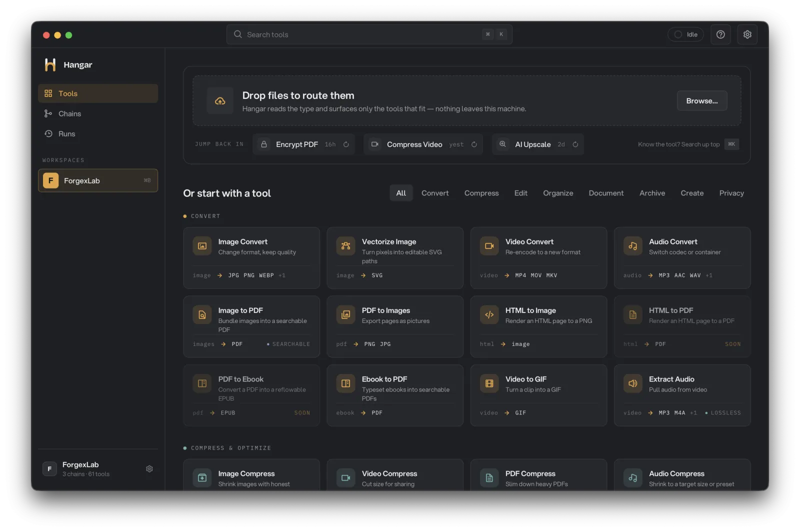Click into the Search tools field

369,34
